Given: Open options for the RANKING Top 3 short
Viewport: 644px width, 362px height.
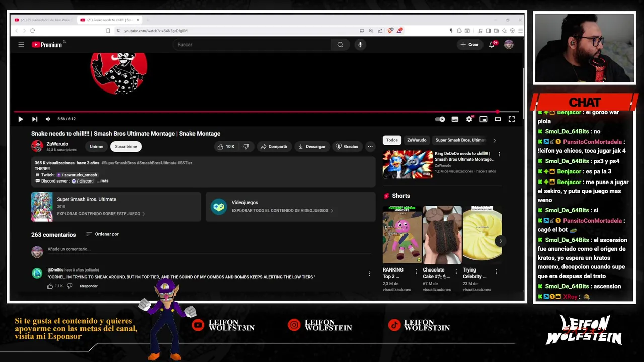Looking at the screenshot, I should [416, 272].
